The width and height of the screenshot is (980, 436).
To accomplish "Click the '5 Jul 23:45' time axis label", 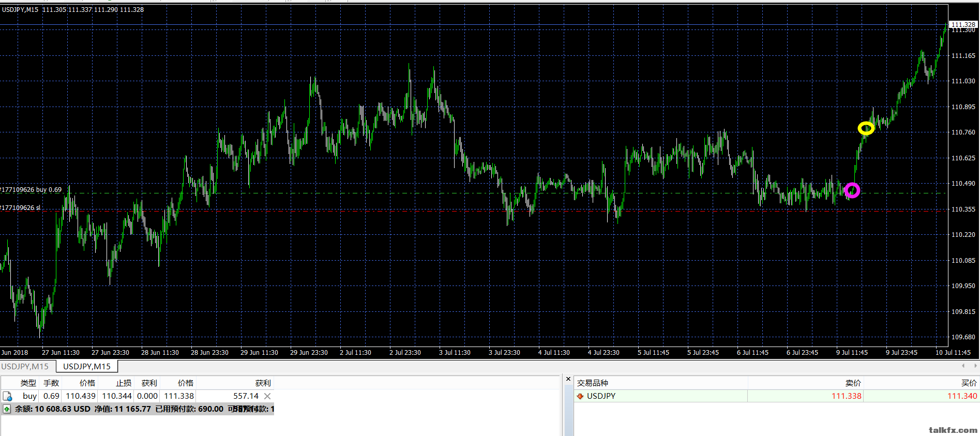I will click(703, 353).
